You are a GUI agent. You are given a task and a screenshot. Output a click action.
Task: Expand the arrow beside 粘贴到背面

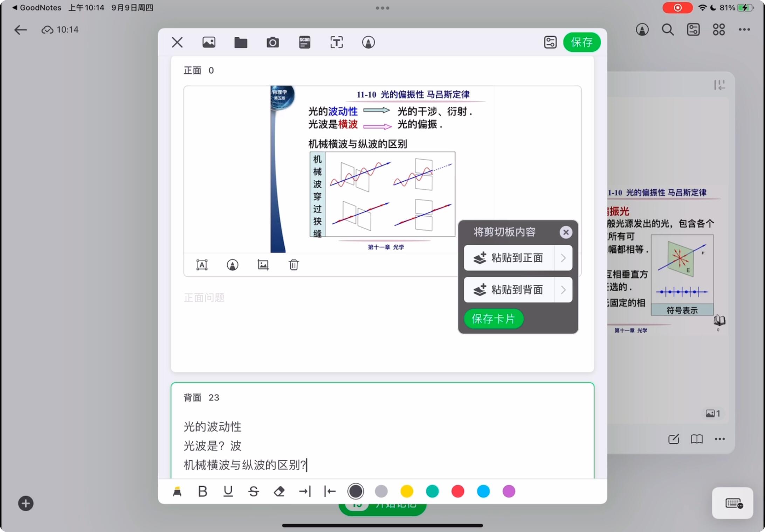(x=563, y=290)
